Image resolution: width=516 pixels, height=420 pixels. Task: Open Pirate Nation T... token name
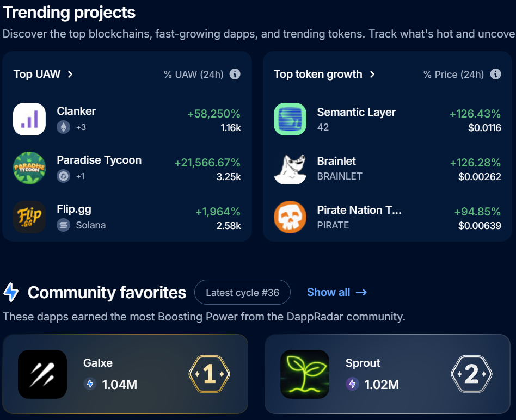click(x=359, y=210)
